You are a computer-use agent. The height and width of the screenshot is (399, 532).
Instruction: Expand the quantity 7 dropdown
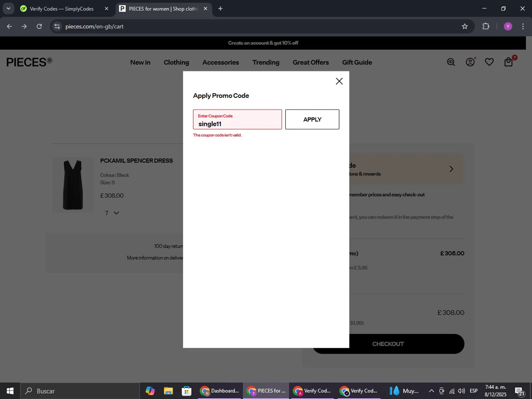(x=112, y=213)
